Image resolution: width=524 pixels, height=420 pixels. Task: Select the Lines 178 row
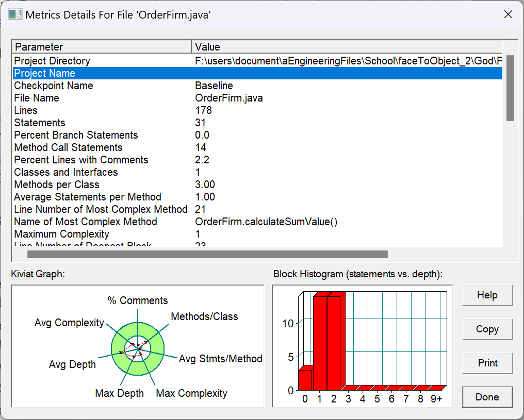point(257,110)
